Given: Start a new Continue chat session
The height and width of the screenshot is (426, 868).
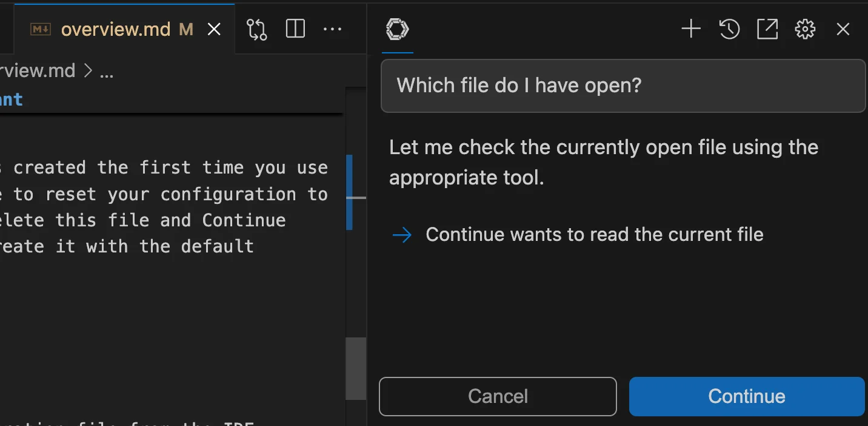Looking at the screenshot, I should pos(691,29).
